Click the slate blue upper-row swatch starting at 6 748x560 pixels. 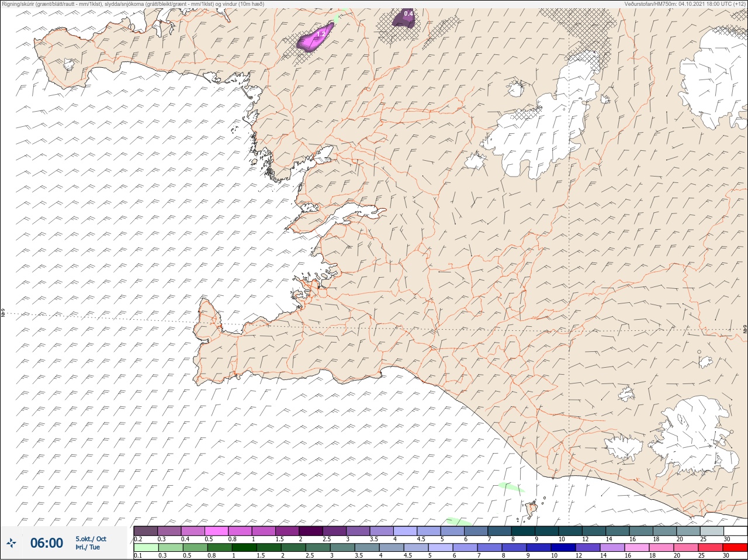[476, 531]
